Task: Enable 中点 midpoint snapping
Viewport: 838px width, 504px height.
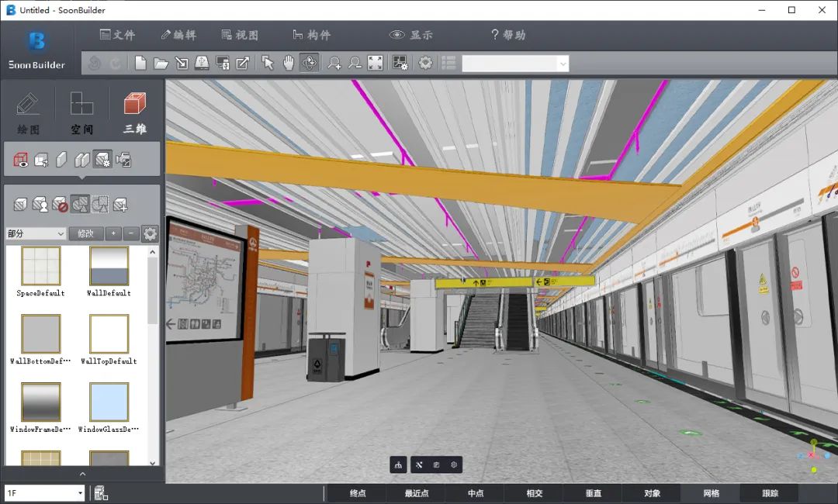Action: 475,492
